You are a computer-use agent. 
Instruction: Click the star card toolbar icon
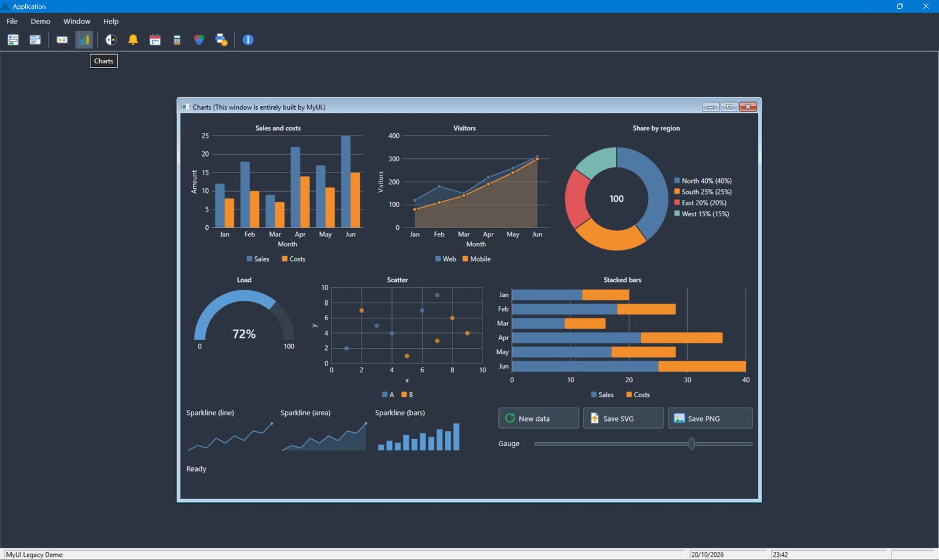(62, 40)
